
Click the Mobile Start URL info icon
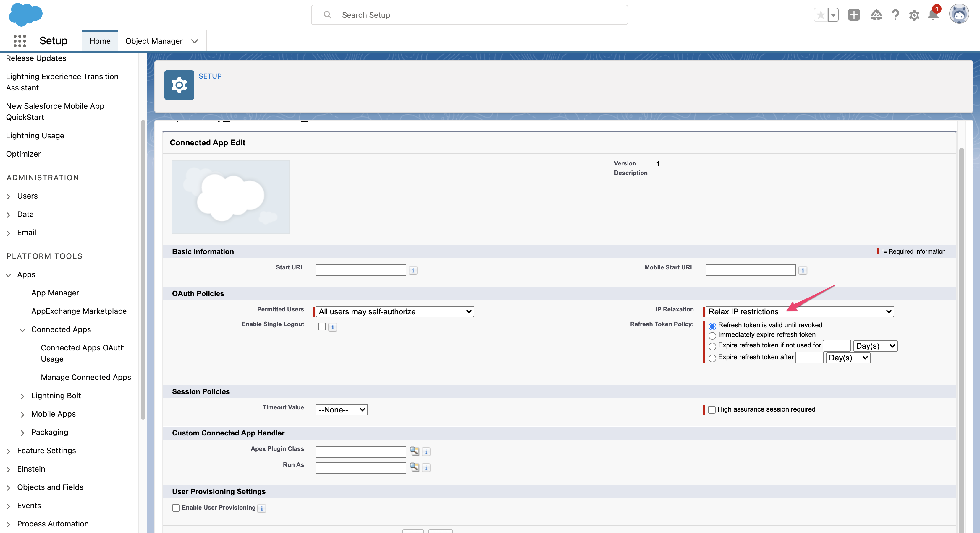point(802,270)
